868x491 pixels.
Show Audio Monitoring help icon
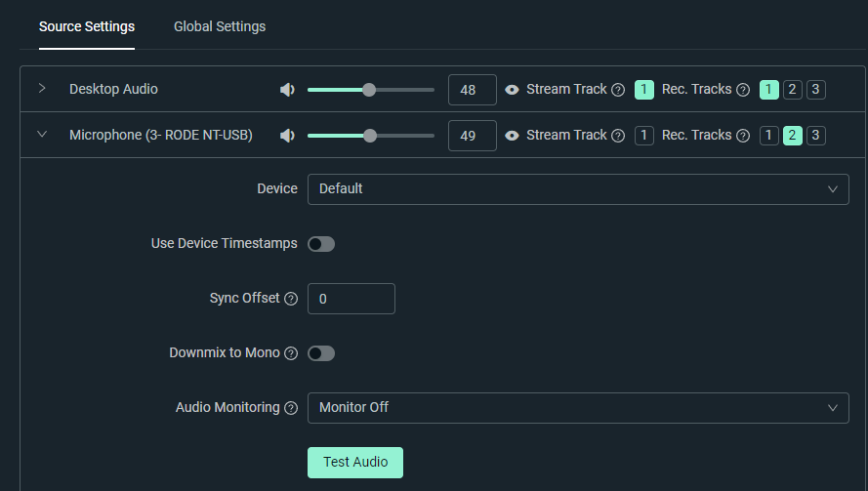[291, 408]
